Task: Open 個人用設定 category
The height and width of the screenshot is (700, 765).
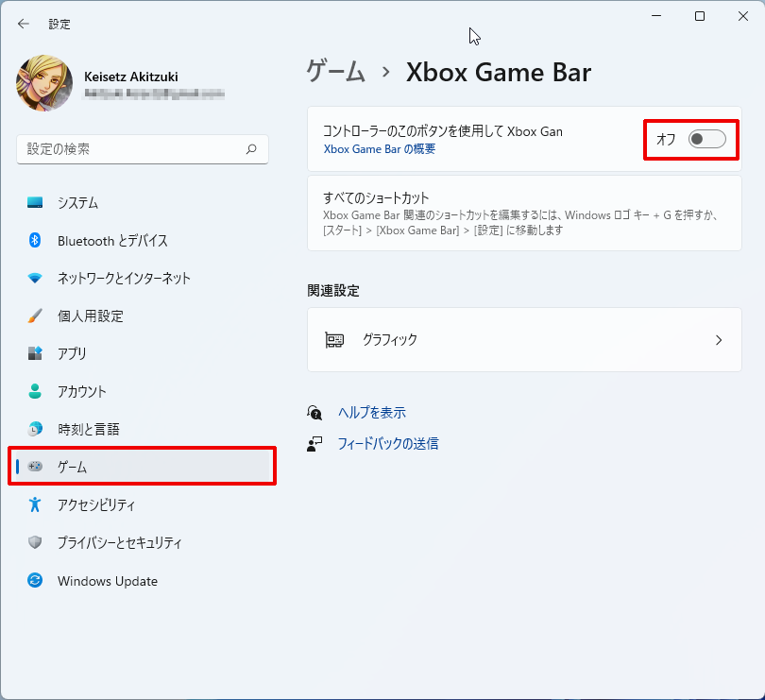Action: pyautogui.click(x=143, y=316)
